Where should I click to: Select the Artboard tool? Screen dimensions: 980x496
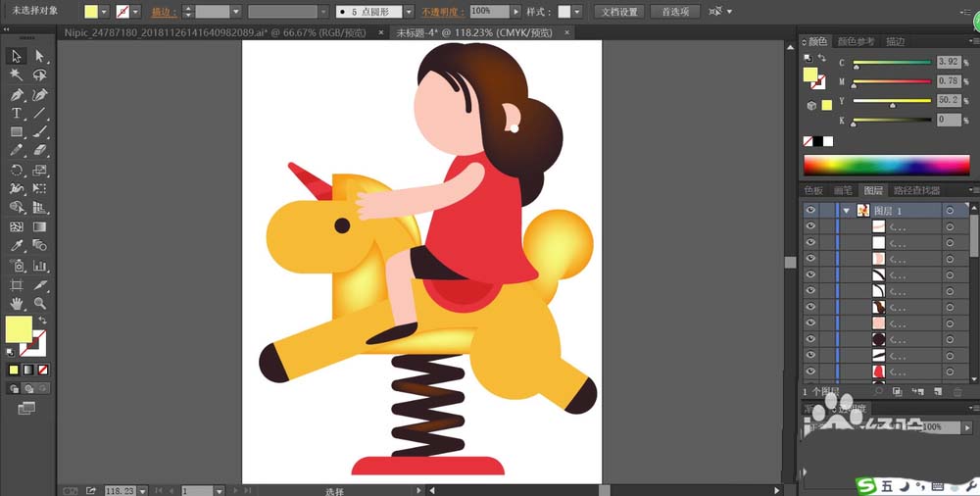tap(17, 284)
